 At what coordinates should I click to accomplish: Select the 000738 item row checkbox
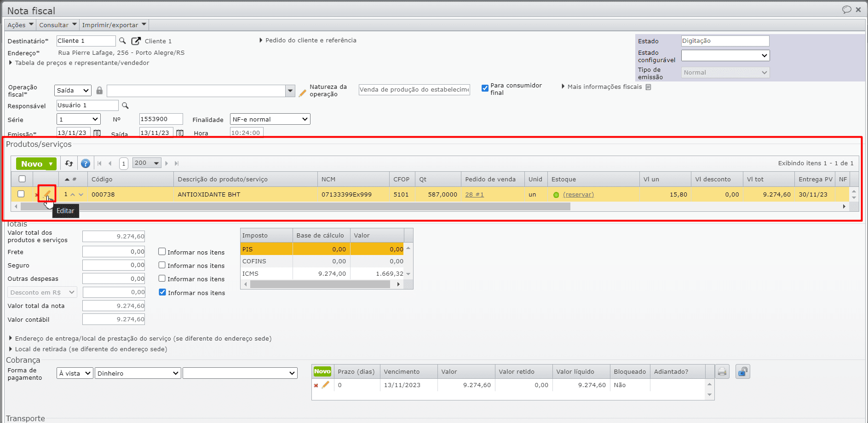click(21, 194)
